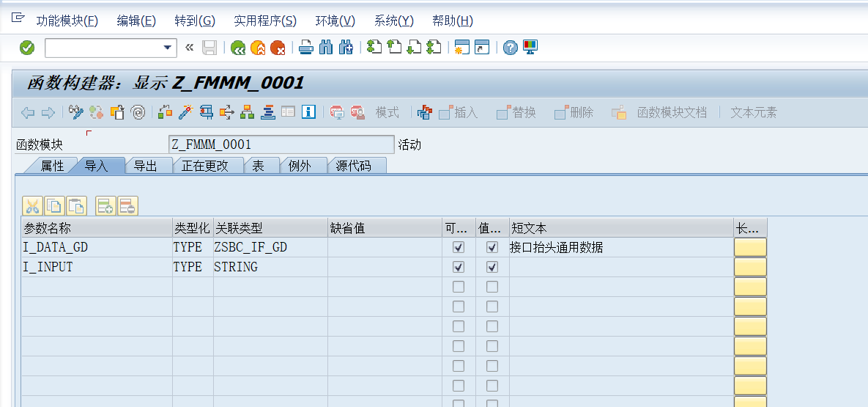Click the red Cancel icon
Viewport: 868px width, 407px height.
point(278,48)
